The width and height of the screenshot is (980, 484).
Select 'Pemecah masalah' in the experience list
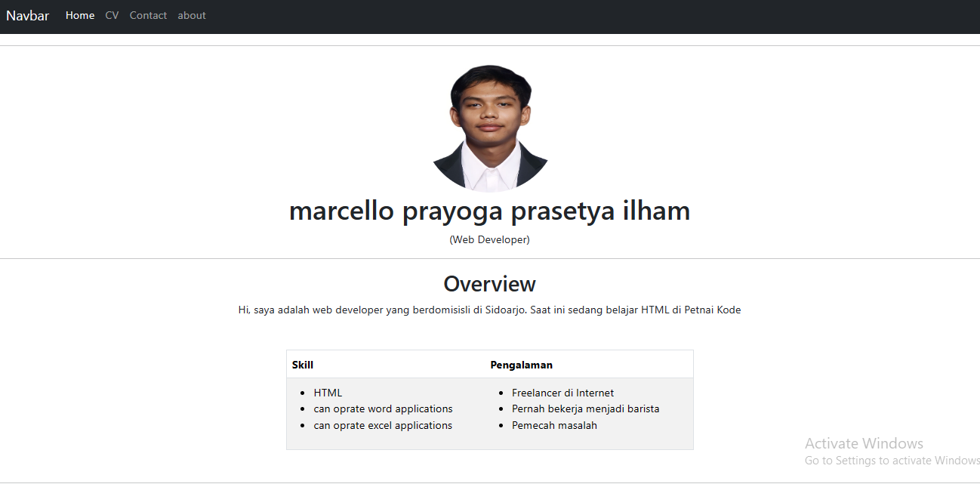(x=554, y=425)
